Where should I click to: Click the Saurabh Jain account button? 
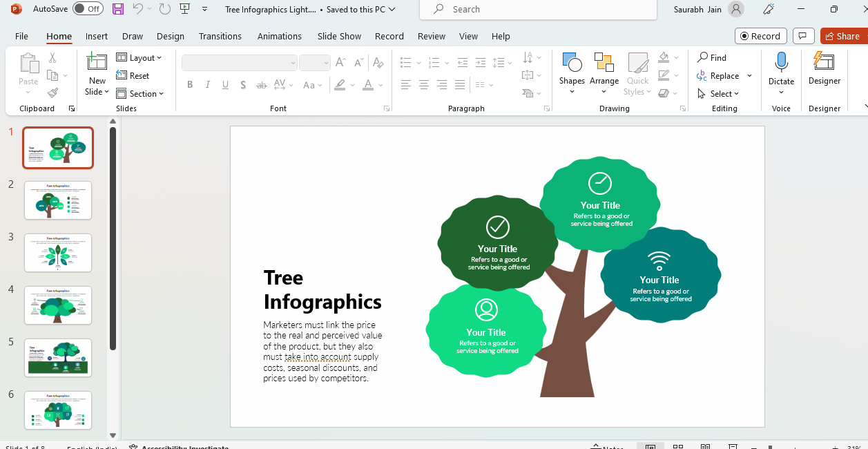708,9
